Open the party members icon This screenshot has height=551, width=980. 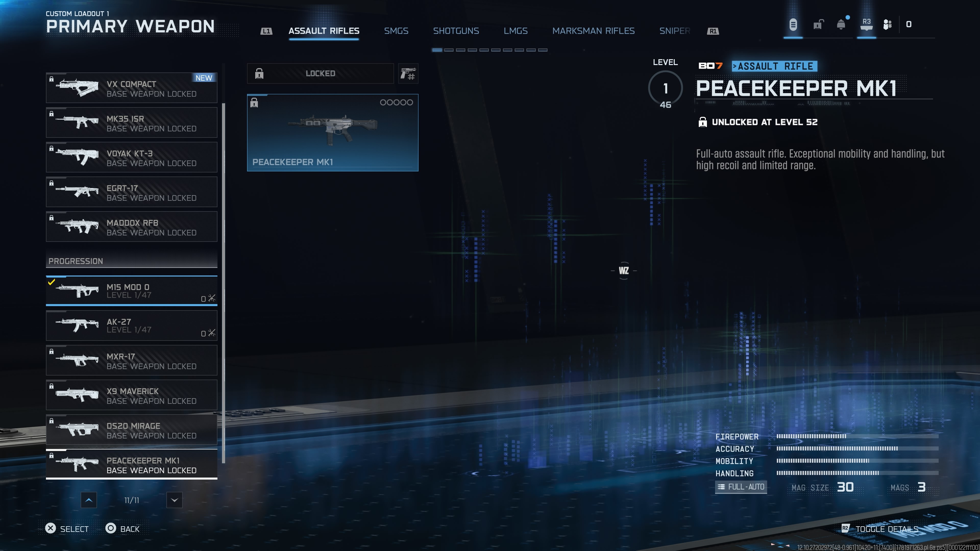(x=887, y=25)
